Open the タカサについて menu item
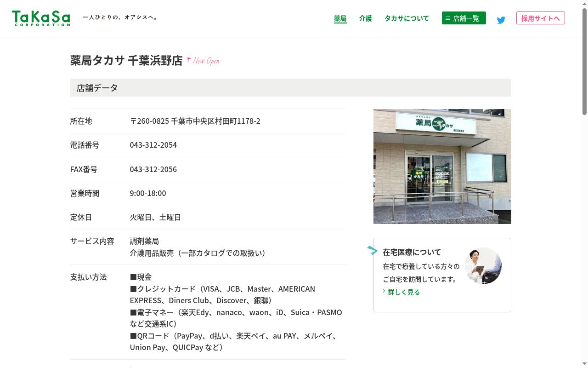The image size is (588, 368). tap(407, 18)
